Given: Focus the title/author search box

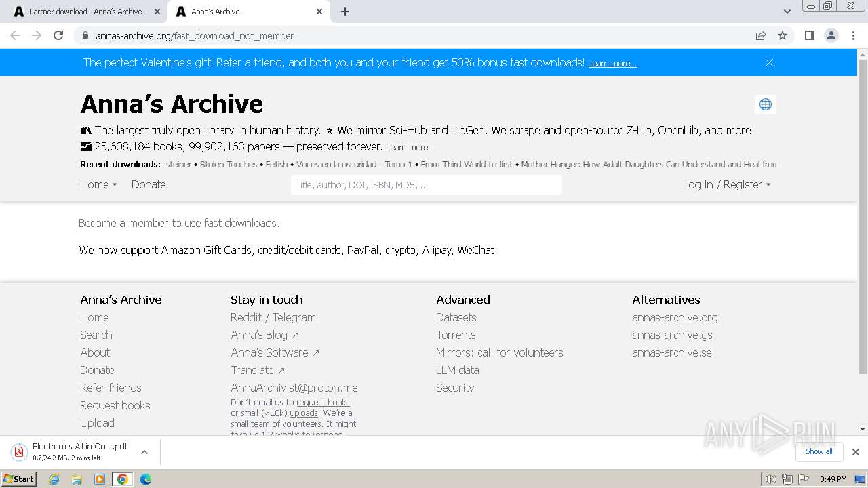Looking at the screenshot, I should coord(427,185).
